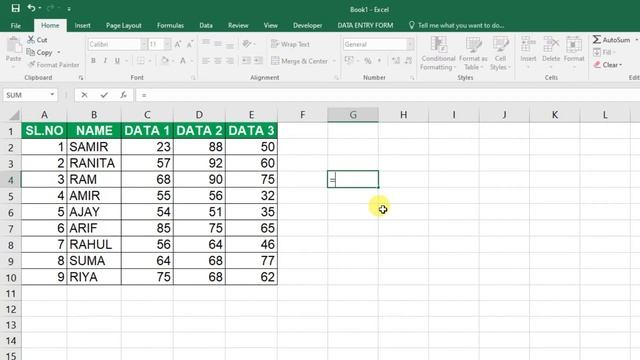
Task: Click the Font Color A icon
Action: pos(183,61)
